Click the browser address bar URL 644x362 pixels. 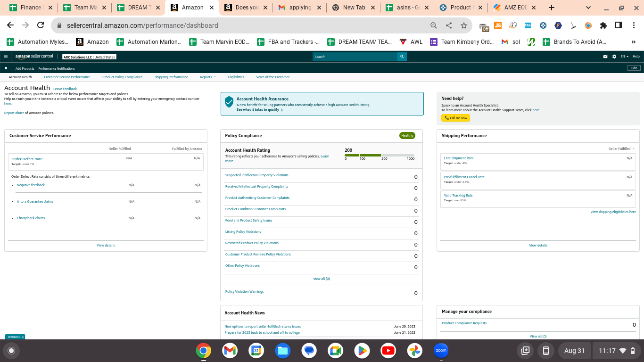pyautogui.click(x=142, y=25)
